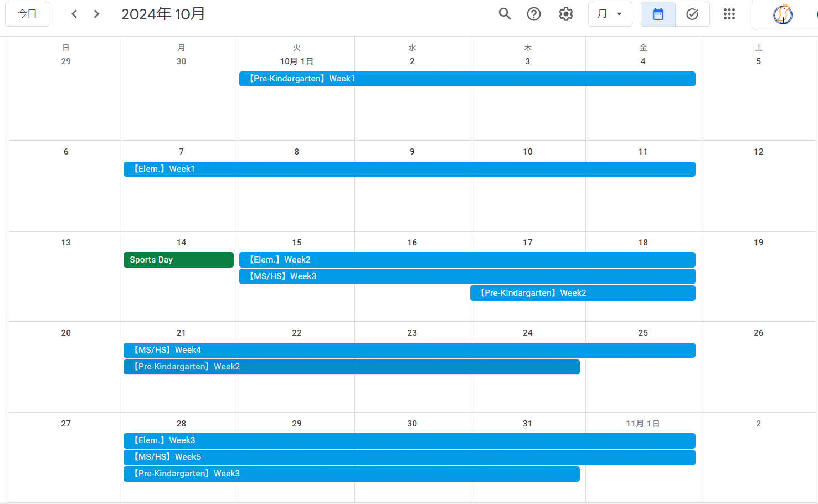Open the search magnifier icon
Viewport: 818px width, 504px height.
[x=505, y=14]
